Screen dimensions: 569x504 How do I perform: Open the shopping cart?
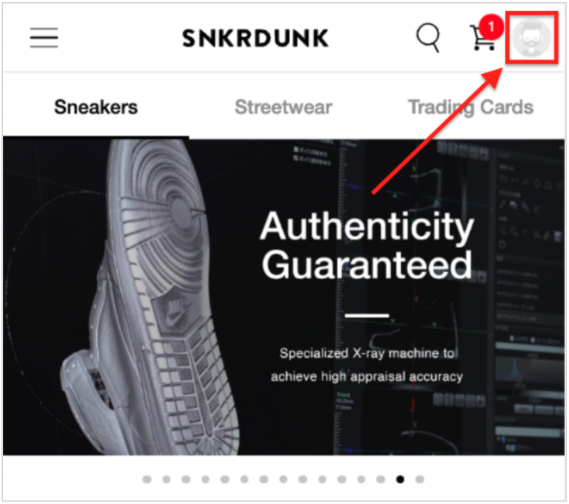coord(482,38)
